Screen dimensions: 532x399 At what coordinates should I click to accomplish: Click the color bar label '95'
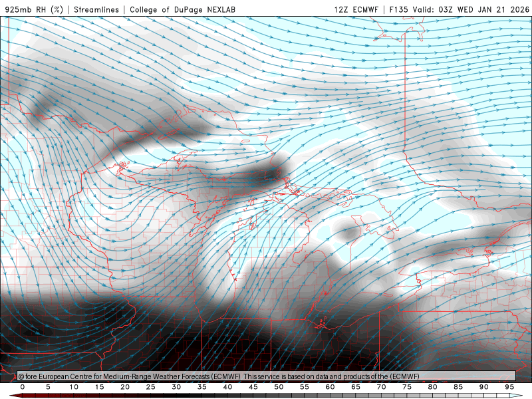509,387
